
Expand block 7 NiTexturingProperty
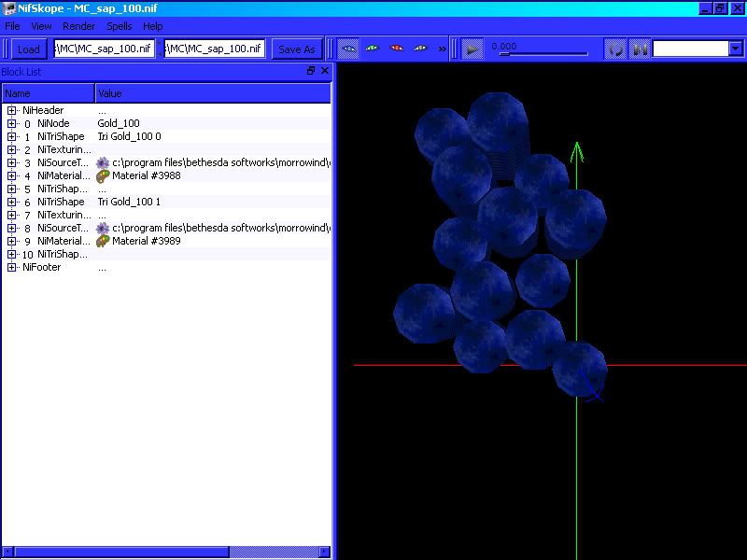[x=11, y=216]
